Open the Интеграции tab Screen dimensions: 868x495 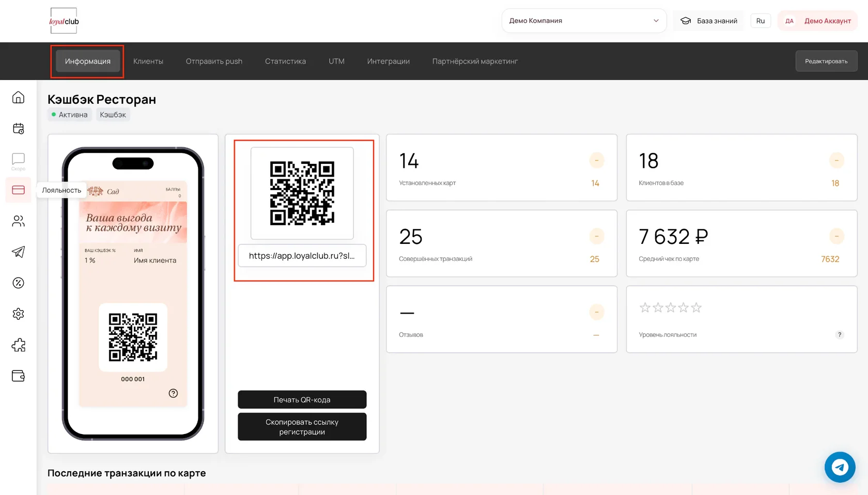(x=388, y=61)
